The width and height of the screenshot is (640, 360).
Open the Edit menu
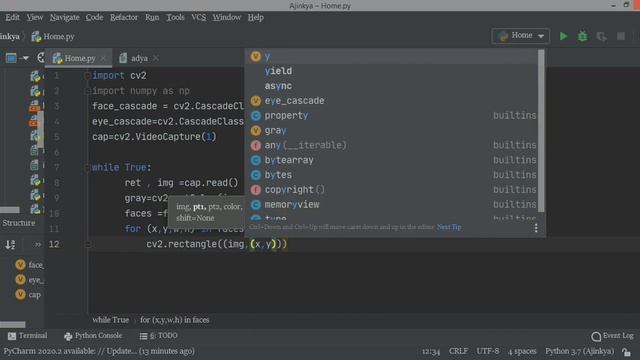pos(12,17)
